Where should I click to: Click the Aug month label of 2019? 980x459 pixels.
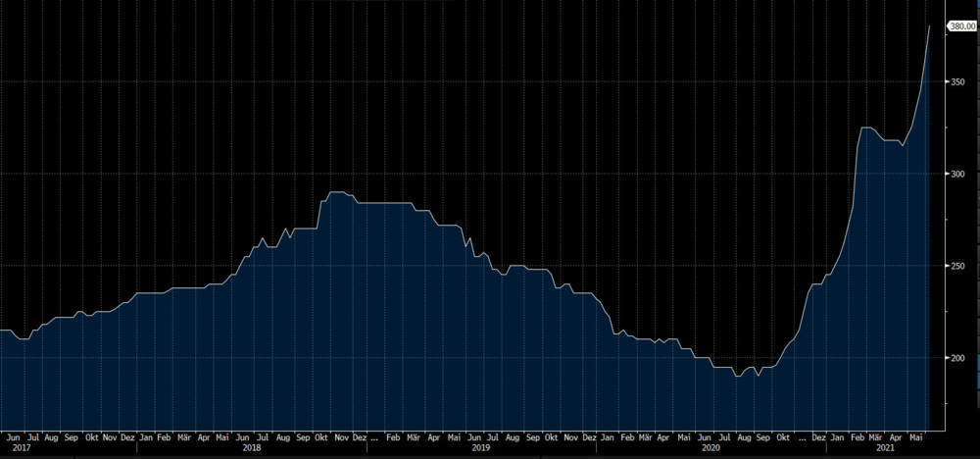tap(512, 437)
